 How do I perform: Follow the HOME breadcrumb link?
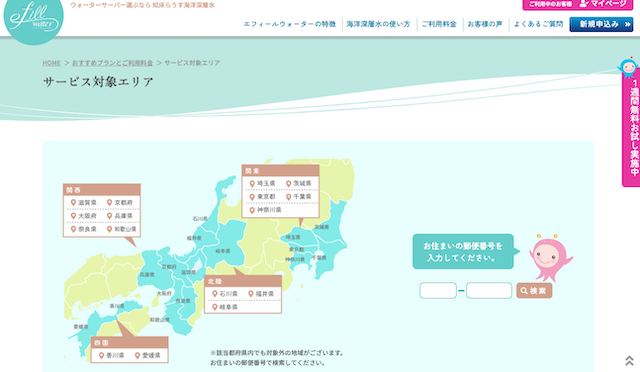[51, 63]
